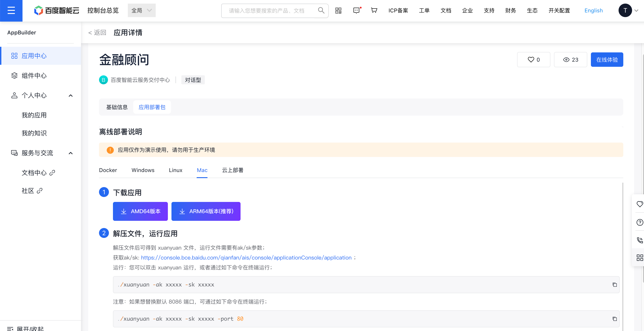The height and width of the screenshot is (331, 644).
Task: Open 支持 menu item
Action: point(489,11)
